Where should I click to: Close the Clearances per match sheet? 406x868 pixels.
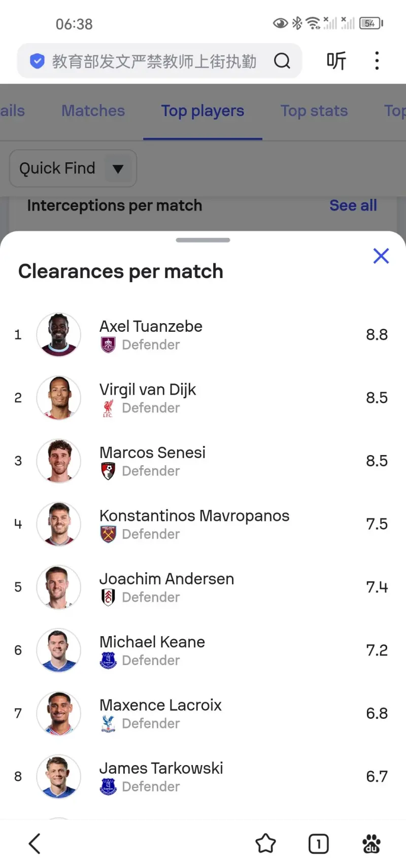point(381,256)
